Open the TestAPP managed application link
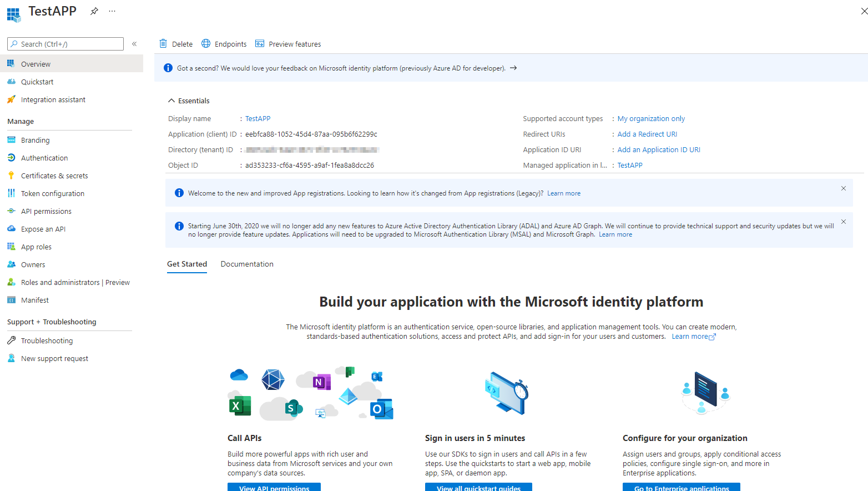This screenshot has height=491, width=868. tap(629, 164)
